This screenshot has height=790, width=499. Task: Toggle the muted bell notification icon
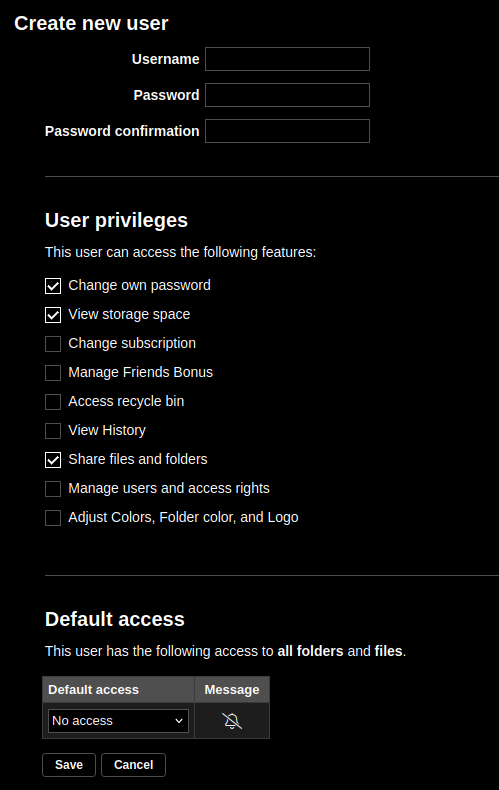point(232,720)
